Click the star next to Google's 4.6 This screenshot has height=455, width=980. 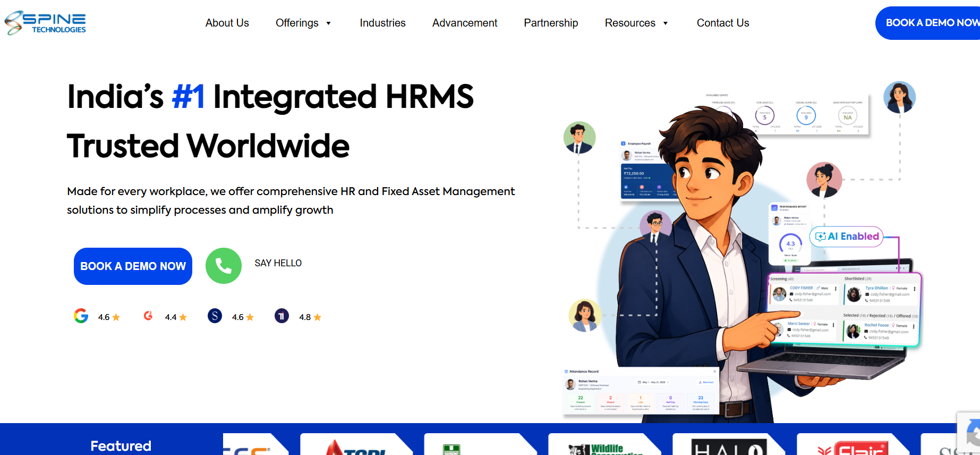(x=116, y=317)
